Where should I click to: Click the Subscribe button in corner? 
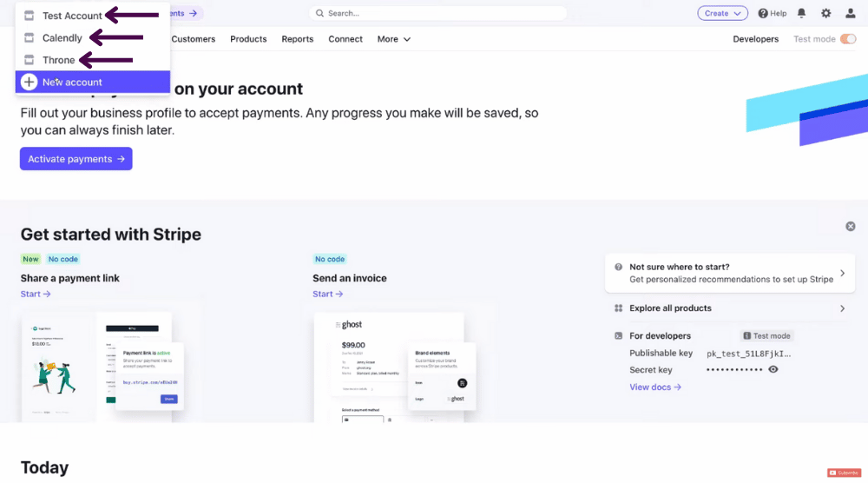coord(845,473)
